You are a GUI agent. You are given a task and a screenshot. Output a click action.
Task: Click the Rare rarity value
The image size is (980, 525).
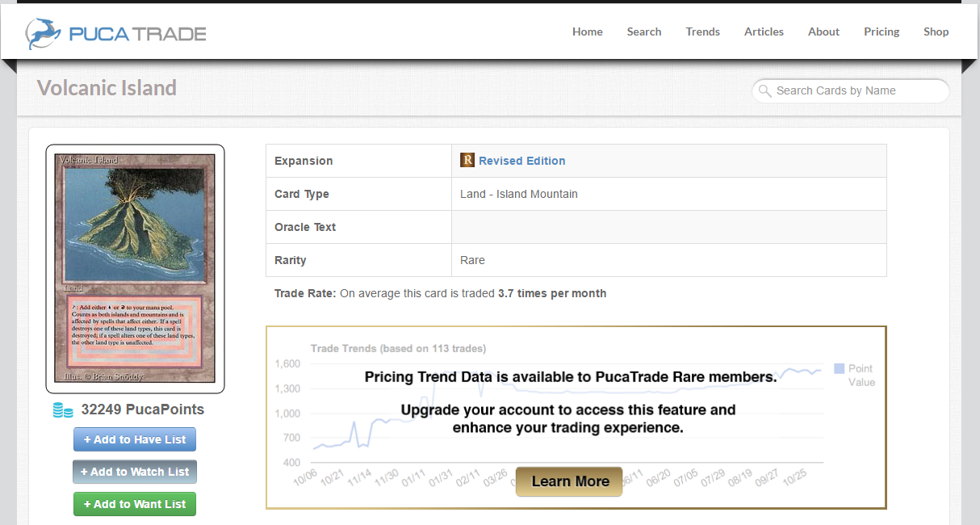point(472,260)
